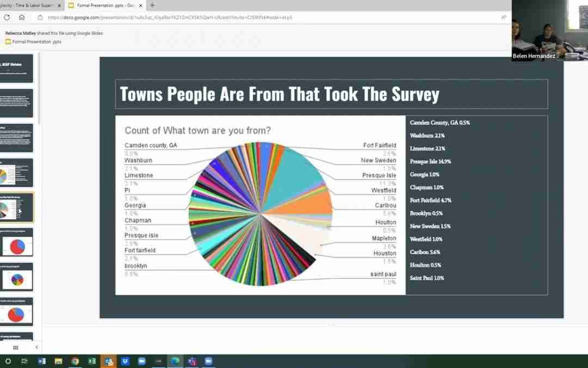
Task: Collapse the slide filmstrip using the chevron arrow
Action: (36, 347)
